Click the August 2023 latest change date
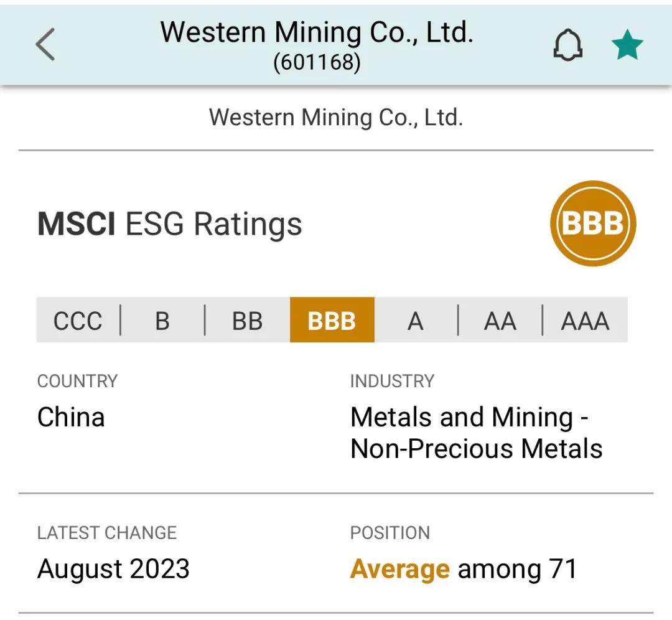The image size is (672, 620). pyautogui.click(x=114, y=570)
